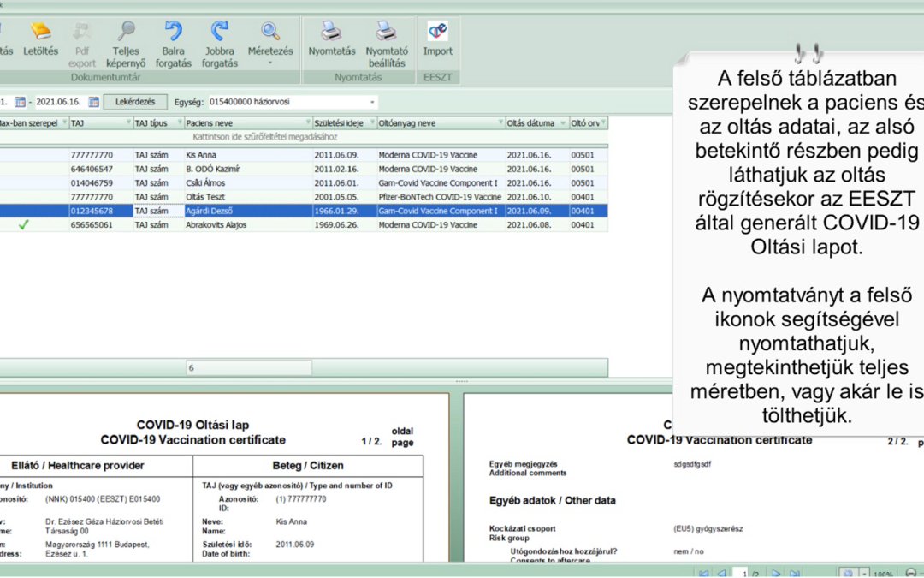
Task: Select the Kis Anna patient row
Action: (x=201, y=155)
